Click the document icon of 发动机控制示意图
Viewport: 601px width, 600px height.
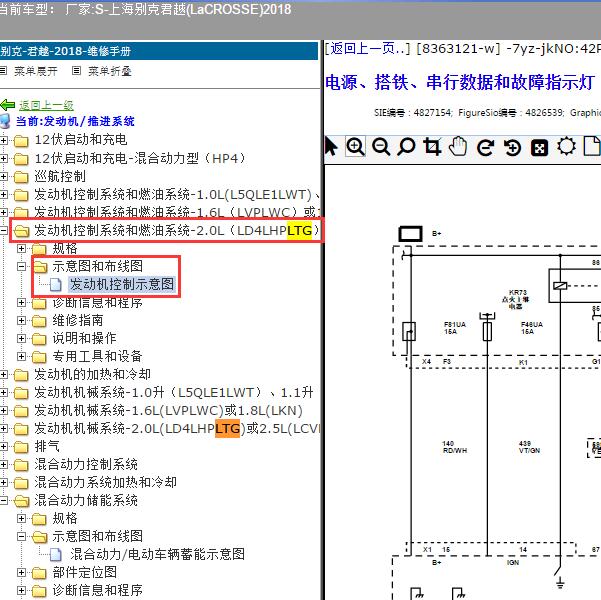pos(56,284)
